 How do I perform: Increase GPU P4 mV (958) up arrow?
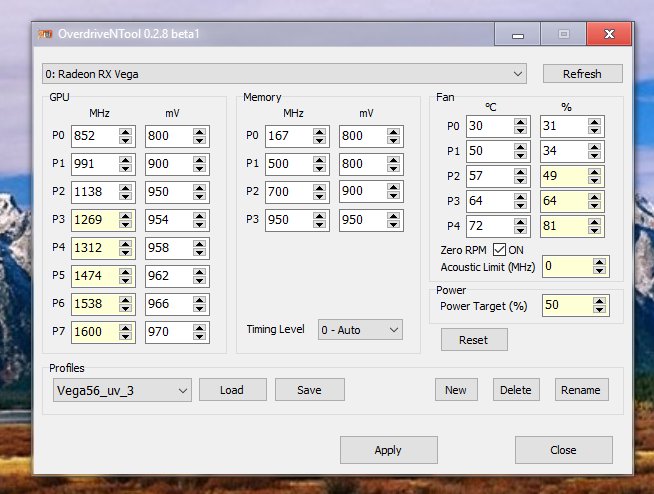coord(200,244)
